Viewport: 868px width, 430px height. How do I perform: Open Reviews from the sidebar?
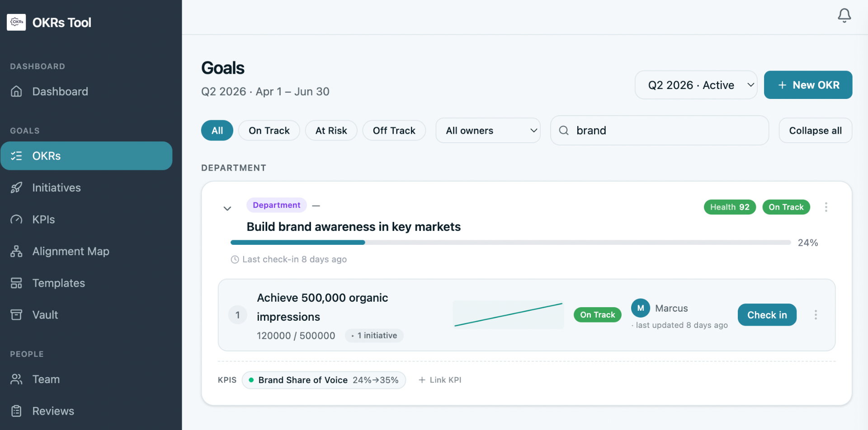(x=53, y=411)
